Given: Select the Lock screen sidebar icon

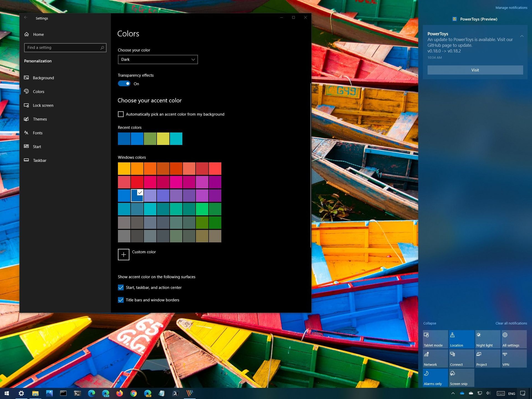Looking at the screenshot, I should click(x=27, y=105).
